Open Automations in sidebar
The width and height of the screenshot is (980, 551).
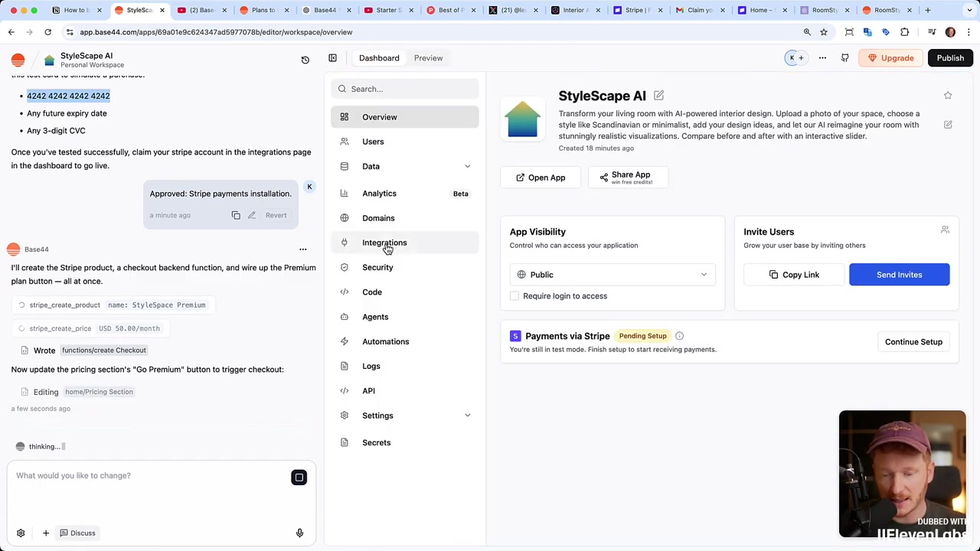point(405,341)
